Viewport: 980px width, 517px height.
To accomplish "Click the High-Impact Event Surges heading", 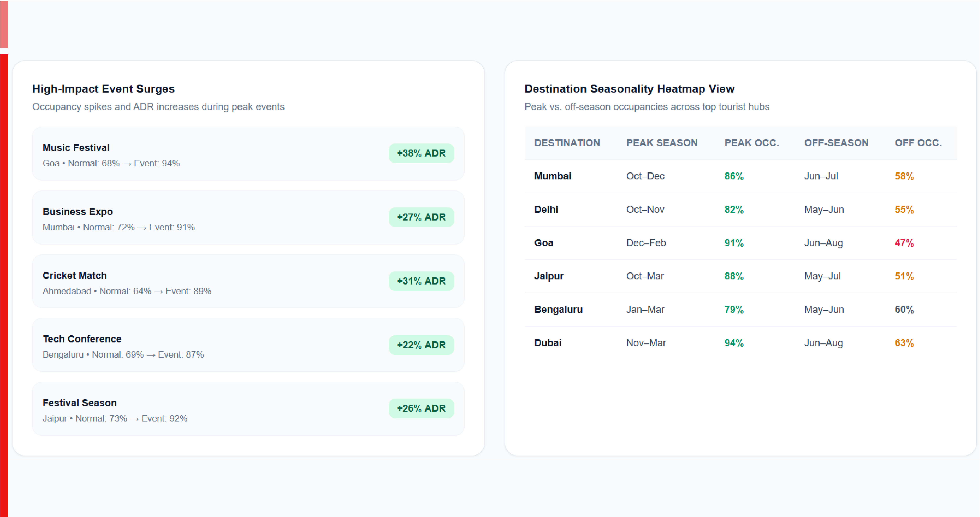I will [103, 89].
